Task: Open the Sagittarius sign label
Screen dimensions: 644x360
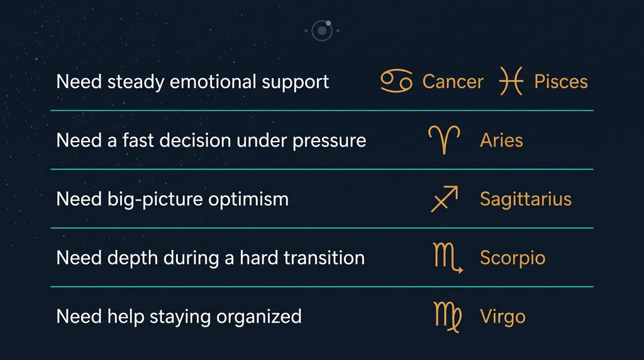Action: pyautogui.click(x=526, y=200)
